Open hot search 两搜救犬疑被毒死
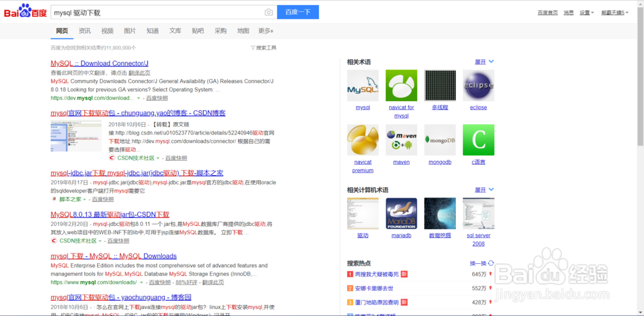The height and width of the screenshot is (316, 644). click(377, 274)
